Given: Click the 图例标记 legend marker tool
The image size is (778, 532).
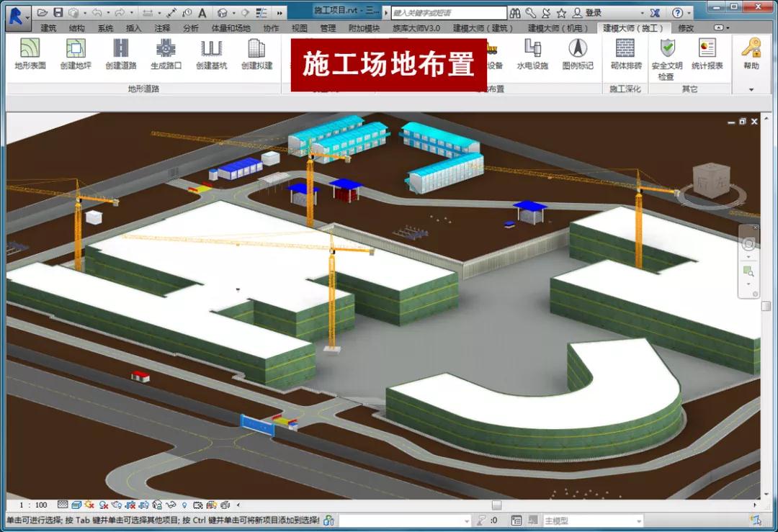Looking at the screenshot, I should click(578, 53).
